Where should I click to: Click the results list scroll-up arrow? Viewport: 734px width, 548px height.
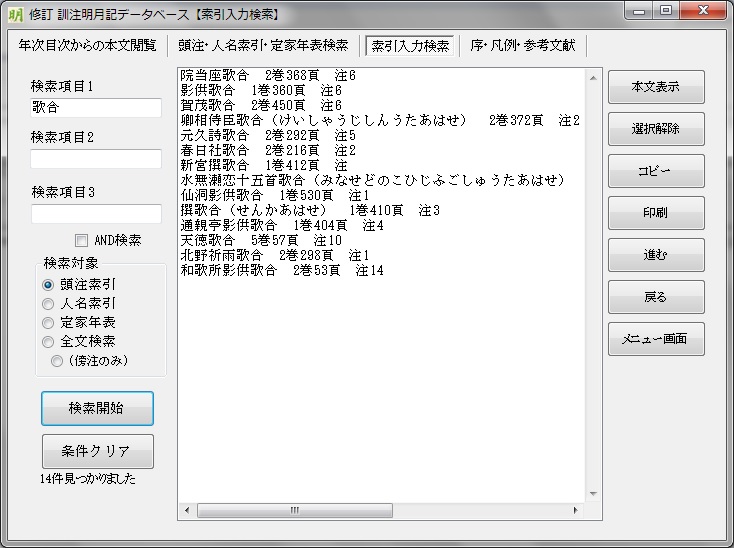[x=593, y=78]
